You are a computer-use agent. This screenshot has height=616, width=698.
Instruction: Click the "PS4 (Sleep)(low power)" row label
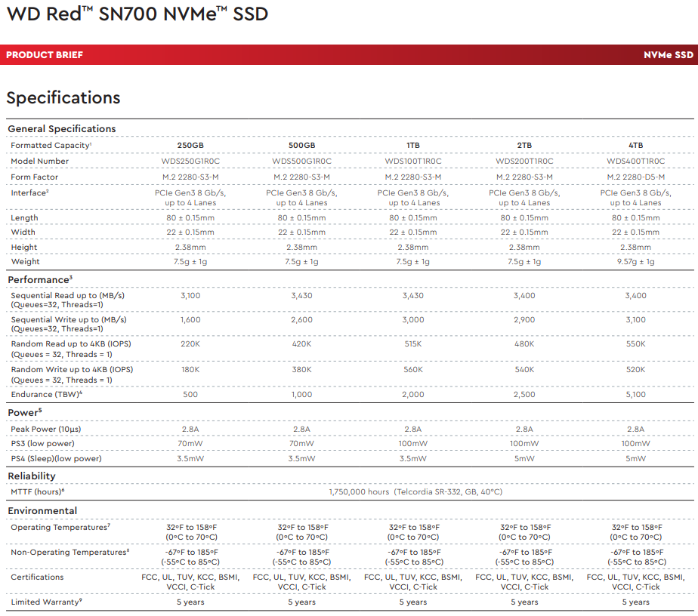(56, 458)
